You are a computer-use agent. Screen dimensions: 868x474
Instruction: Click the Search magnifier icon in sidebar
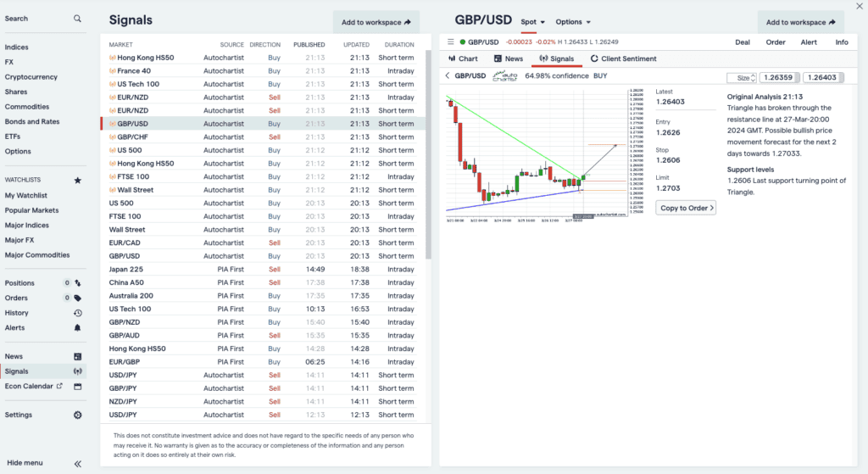78,19
